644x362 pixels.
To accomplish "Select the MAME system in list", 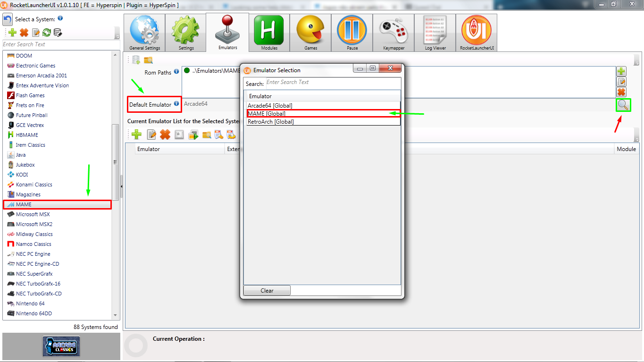I will pyautogui.click(x=57, y=204).
